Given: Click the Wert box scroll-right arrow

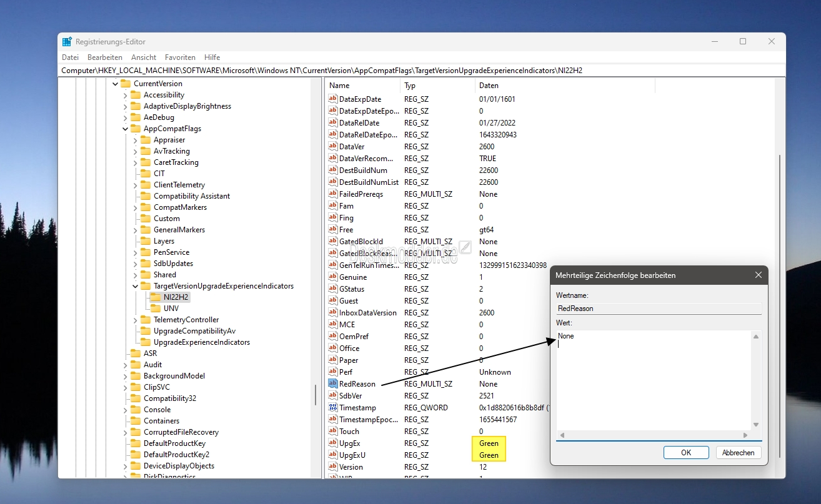Looking at the screenshot, I should point(745,435).
